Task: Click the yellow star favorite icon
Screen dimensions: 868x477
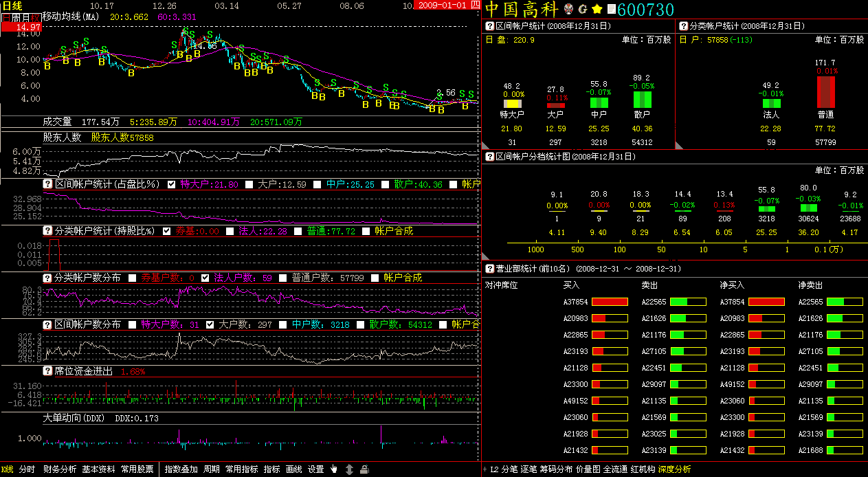Action: [x=597, y=9]
